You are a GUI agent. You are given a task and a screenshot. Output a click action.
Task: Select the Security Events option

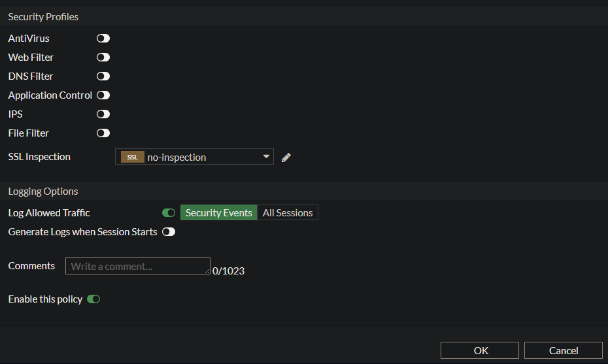click(x=218, y=213)
